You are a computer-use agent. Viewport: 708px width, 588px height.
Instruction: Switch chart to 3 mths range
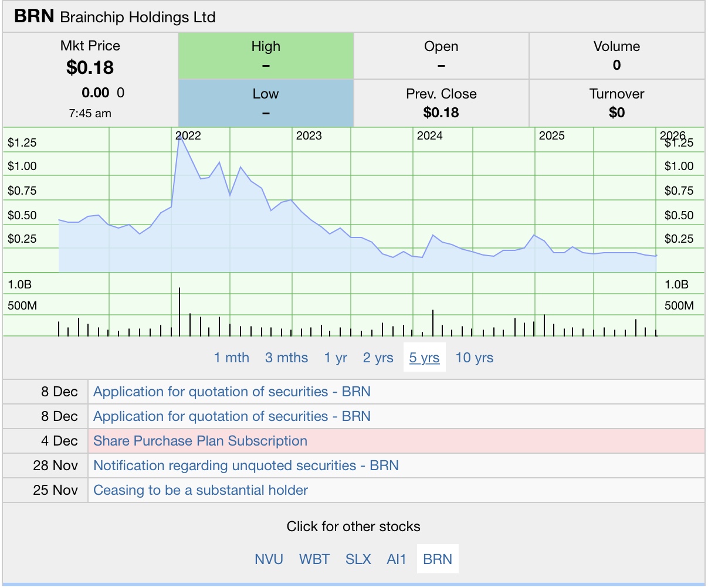[286, 358]
